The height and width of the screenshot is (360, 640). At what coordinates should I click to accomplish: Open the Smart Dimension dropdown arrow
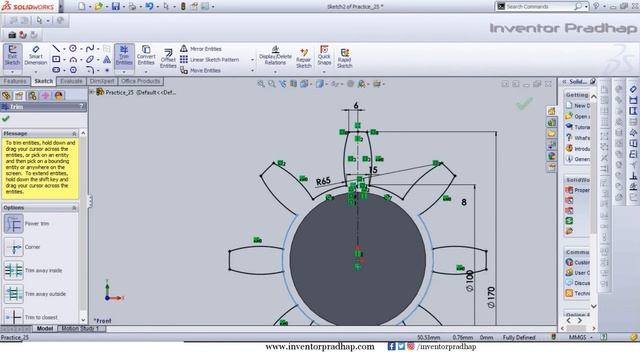tap(36, 72)
